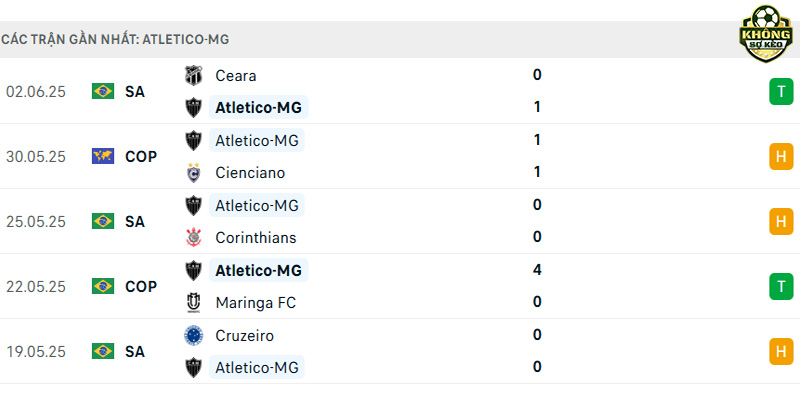
Task: Click the world map flag for COP
Action: pyautogui.click(x=103, y=156)
